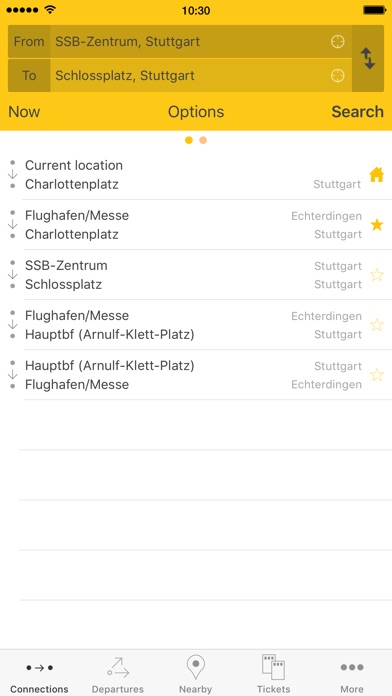Tap locate icon in From field

338,42
